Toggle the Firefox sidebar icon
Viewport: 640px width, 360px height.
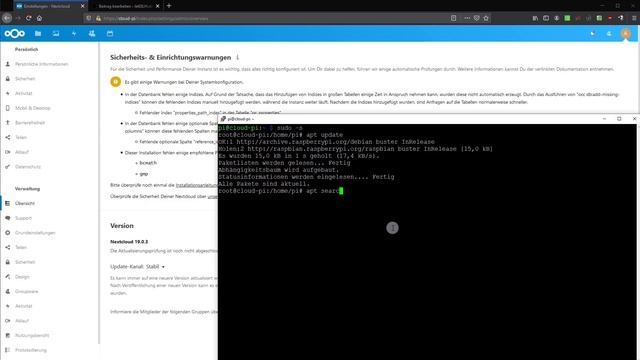(x=546, y=18)
